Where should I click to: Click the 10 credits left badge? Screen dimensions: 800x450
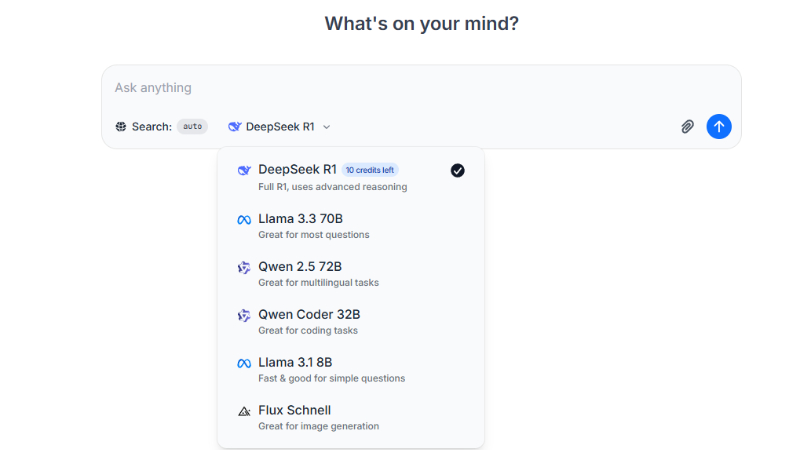pyautogui.click(x=370, y=170)
